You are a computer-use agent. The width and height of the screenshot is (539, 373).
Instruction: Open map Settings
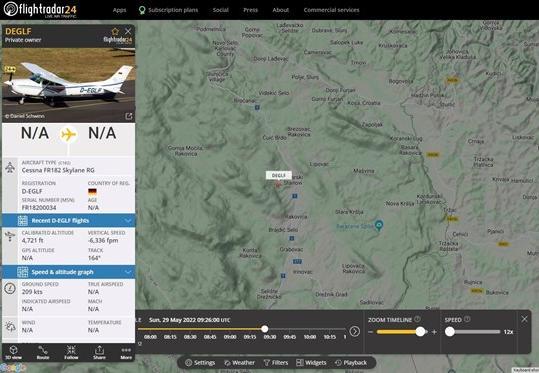[200, 363]
